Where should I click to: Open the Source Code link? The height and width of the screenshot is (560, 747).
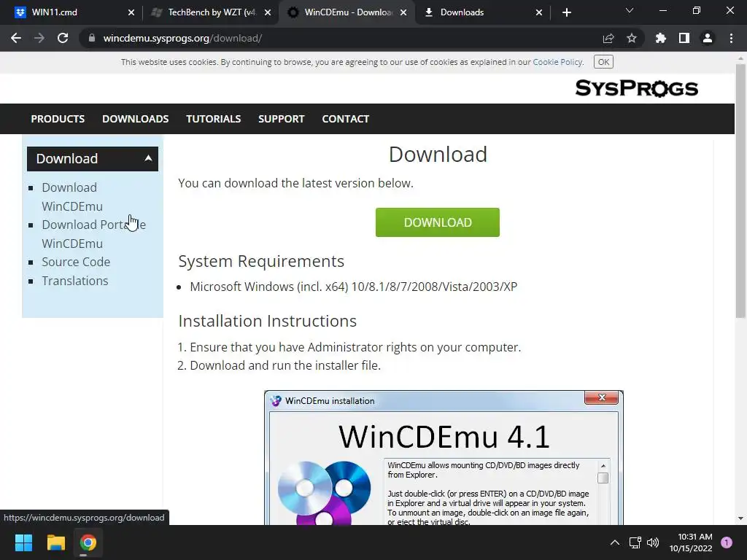point(76,262)
